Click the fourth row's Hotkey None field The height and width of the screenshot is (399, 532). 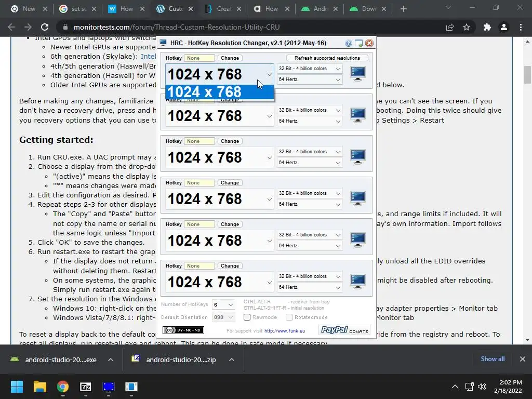point(199,183)
